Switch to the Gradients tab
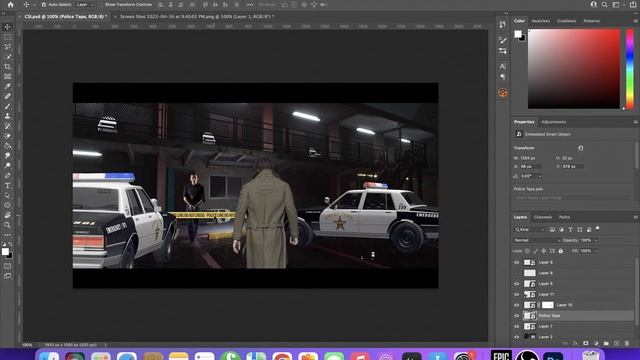 click(567, 21)
